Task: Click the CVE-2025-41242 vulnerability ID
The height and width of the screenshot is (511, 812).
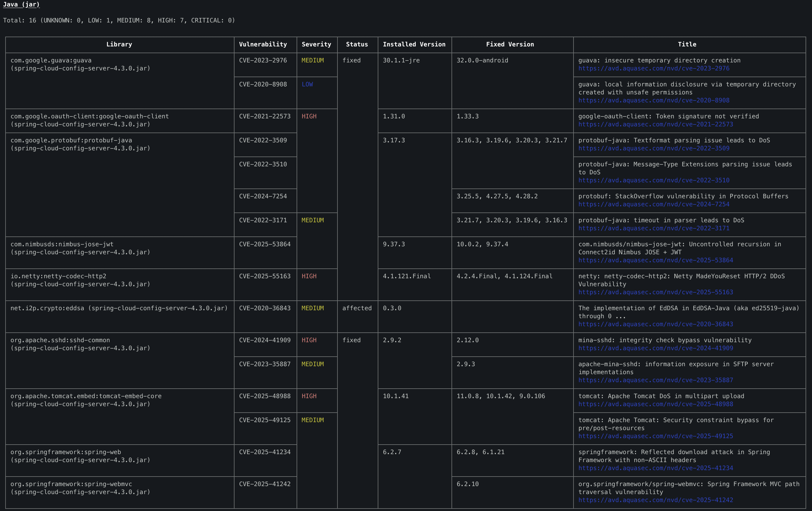Action: pyautogui.click(x=265, y=484)
